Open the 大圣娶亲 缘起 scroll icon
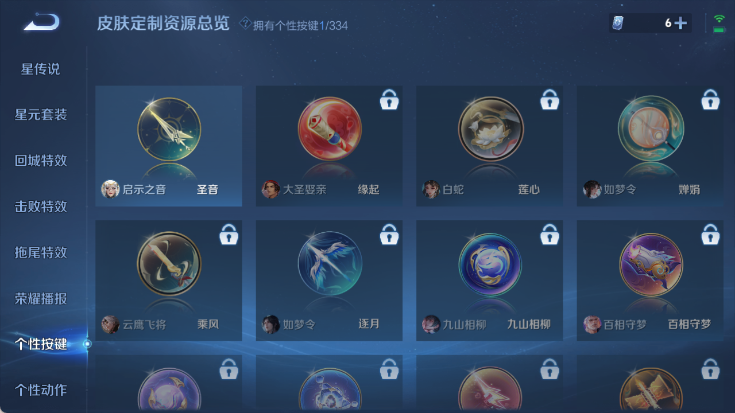 click(330, 129)
